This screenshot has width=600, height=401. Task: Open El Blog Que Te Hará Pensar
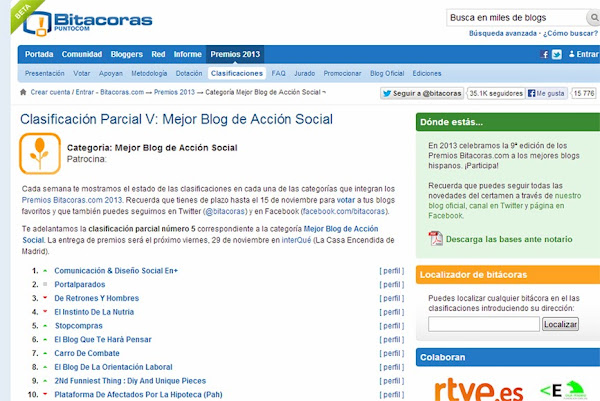(x=103, y=339)
